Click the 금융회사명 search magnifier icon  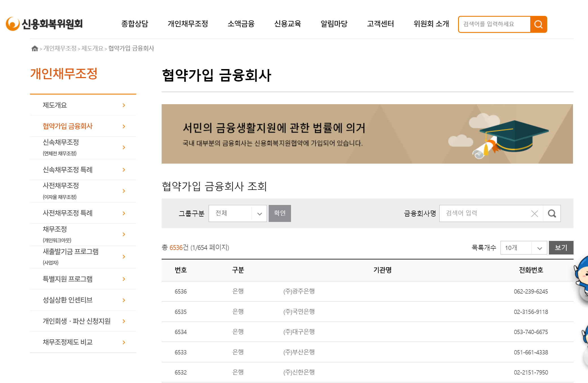click(x=552, y=213)
